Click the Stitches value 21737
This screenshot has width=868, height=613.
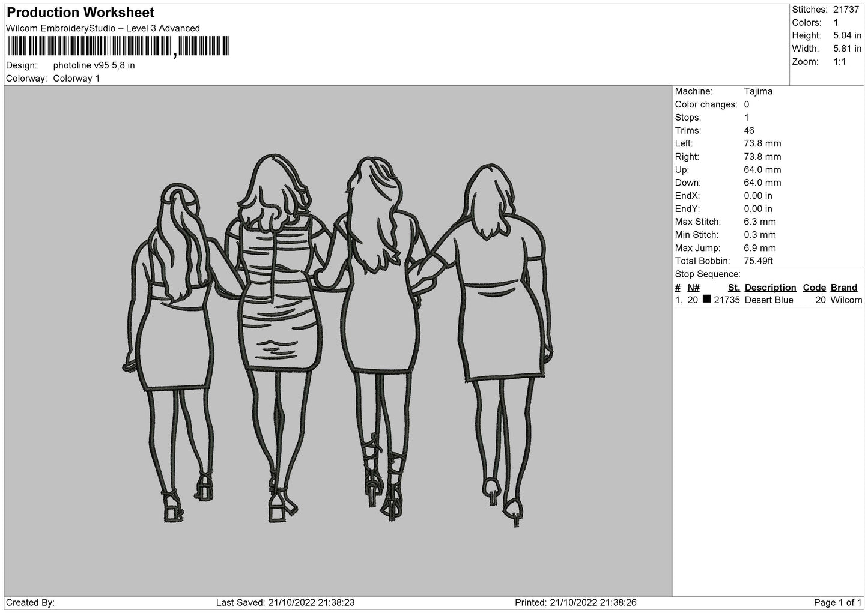click(x=846, y=10)
